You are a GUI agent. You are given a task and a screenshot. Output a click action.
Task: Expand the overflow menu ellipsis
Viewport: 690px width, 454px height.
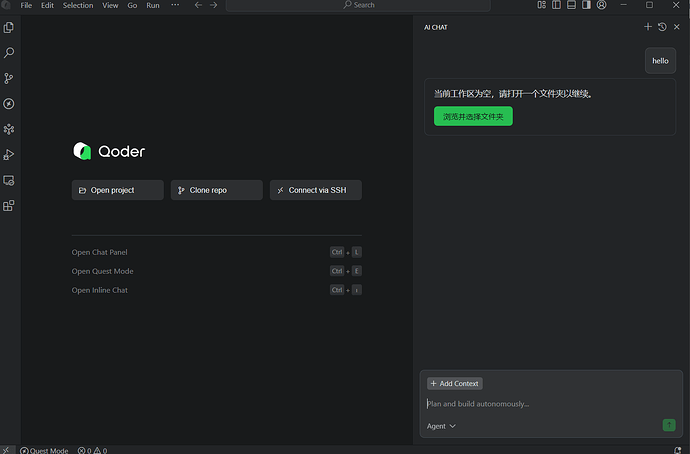[175, 5]
